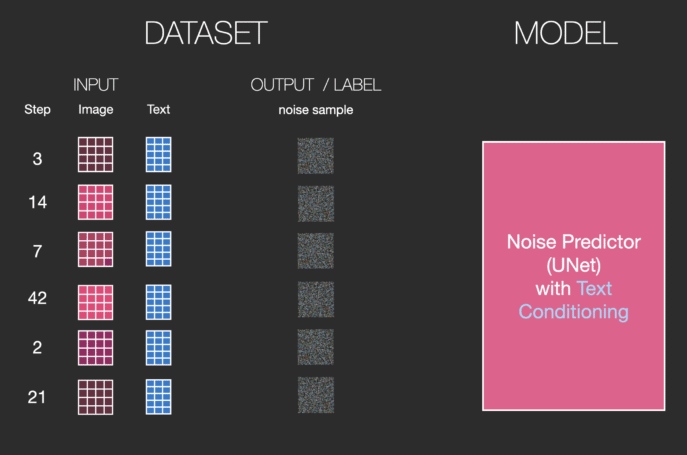This screenshot has height=455, width=687.
Task: Click the image grid icon for step 42
Action: pyautogui.click(x=96, y=302)
